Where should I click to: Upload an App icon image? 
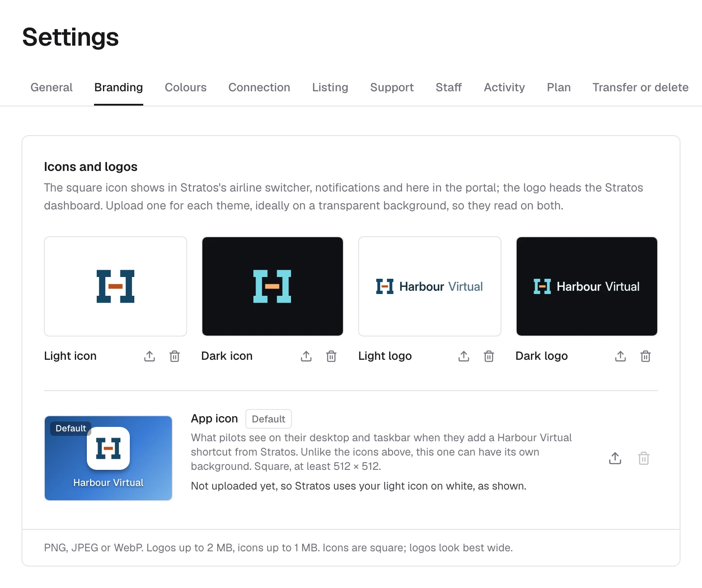pyautogui.click(x=615, y=458)
